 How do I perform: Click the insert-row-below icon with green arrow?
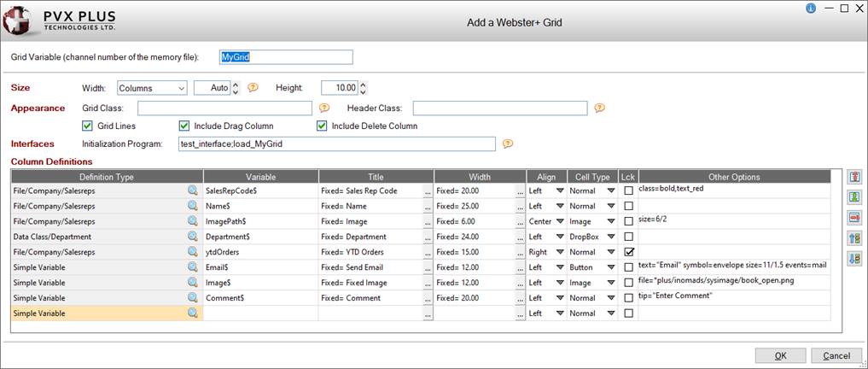pos(854,198)
